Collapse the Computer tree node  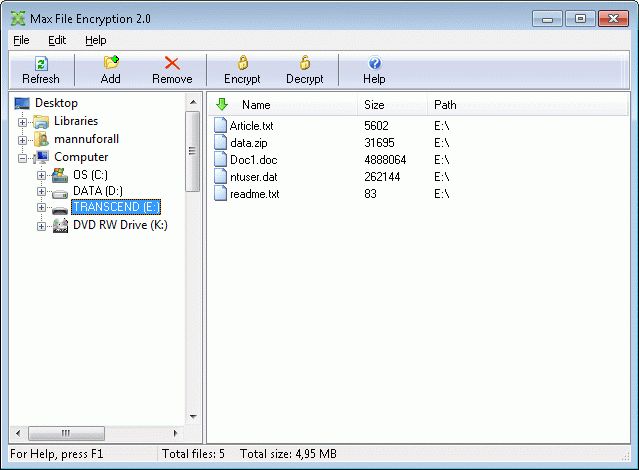click(22, 158)
